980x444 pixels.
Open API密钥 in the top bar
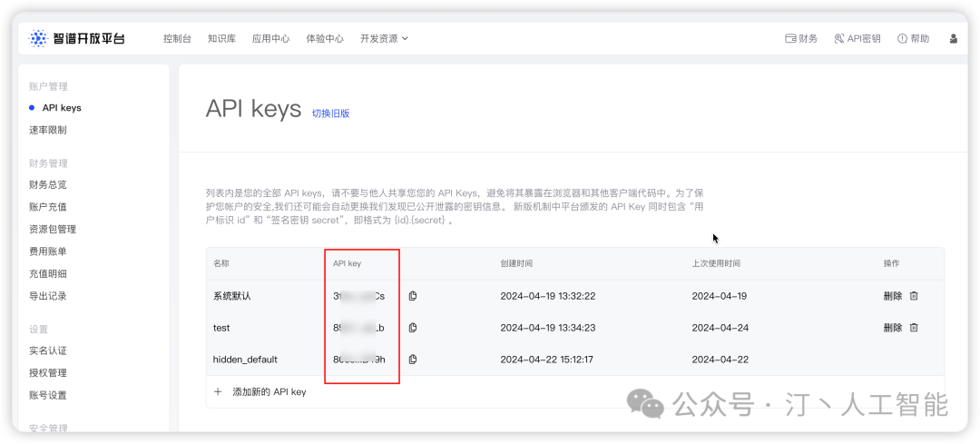click(x=857, y=38)
